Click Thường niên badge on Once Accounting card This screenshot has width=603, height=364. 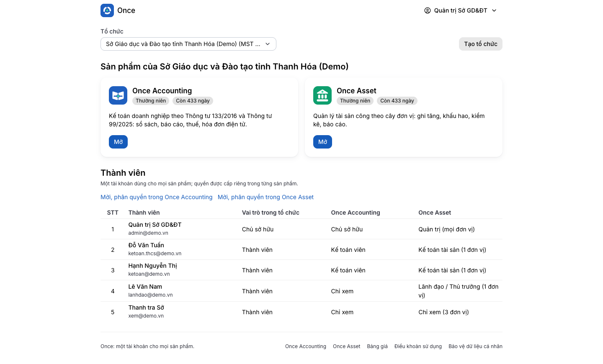pos(151,101)
